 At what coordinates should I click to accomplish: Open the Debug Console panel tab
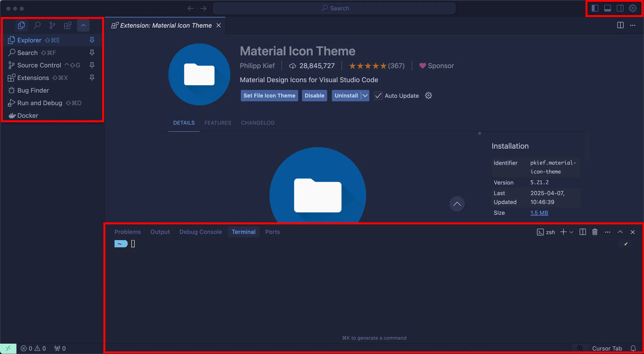tap(201, 232)
